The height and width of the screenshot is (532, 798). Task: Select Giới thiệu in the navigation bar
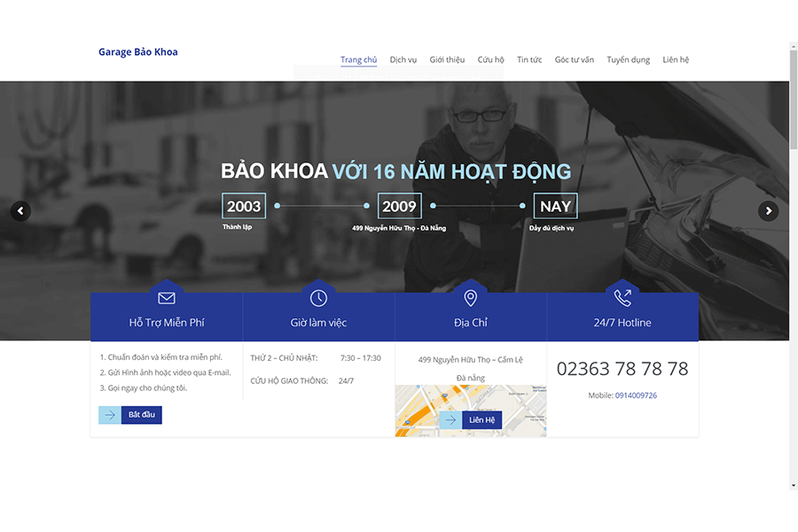tap(447, 59)
